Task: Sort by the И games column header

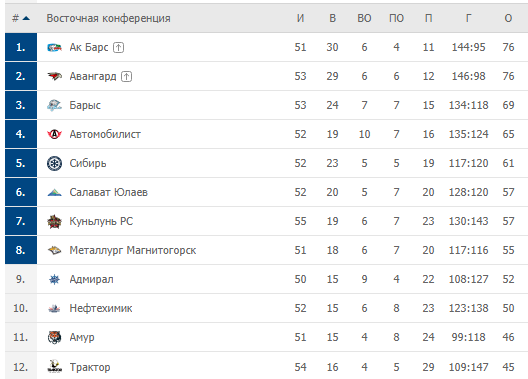Action: [300, 18]
